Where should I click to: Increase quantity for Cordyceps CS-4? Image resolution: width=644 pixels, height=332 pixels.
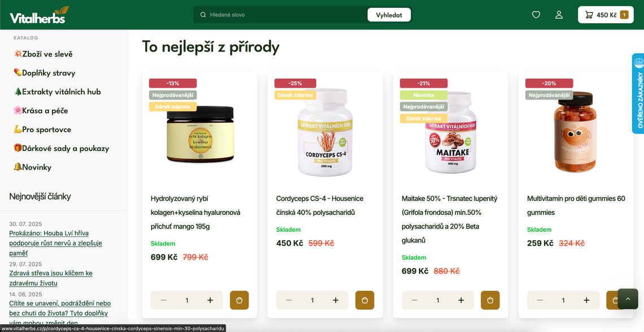pos(336,300)
